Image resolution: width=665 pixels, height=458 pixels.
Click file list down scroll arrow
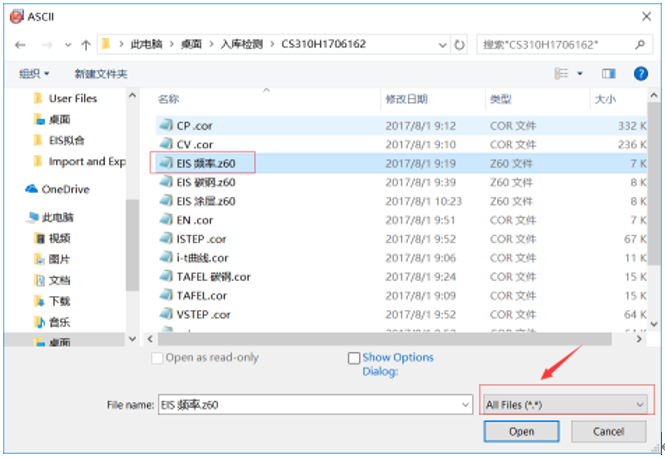(654, 324)
